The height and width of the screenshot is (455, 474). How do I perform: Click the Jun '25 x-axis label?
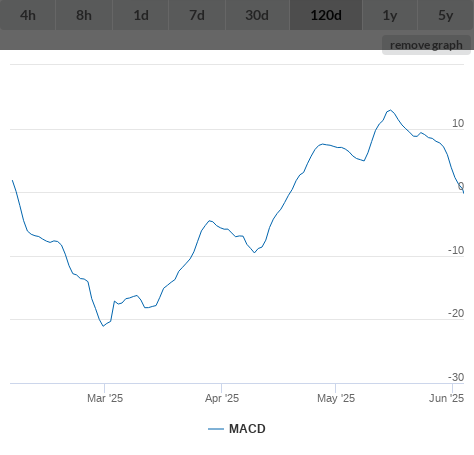[446, 398]
